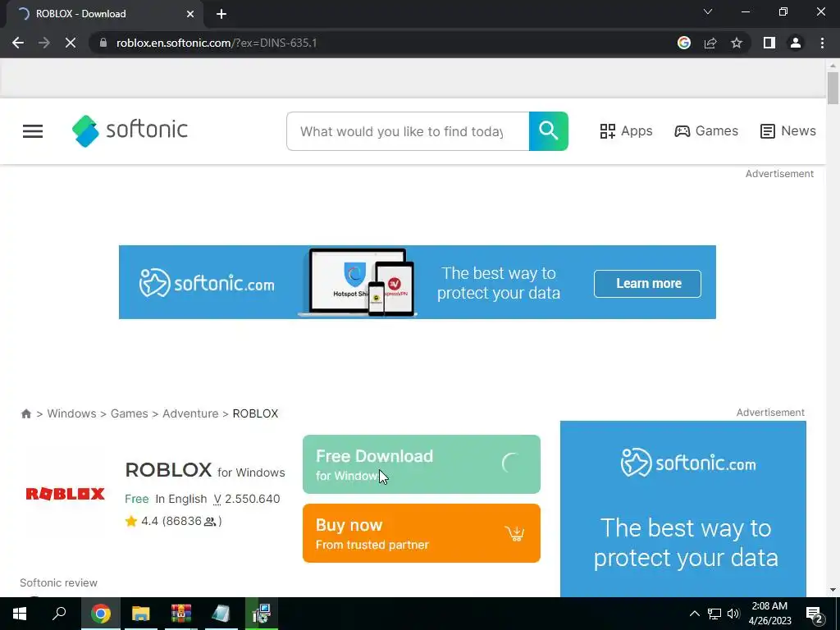Click the ROBLOX logo thumbnail
The width and height of the screenshot is (840, 630).
click(66, 493)
